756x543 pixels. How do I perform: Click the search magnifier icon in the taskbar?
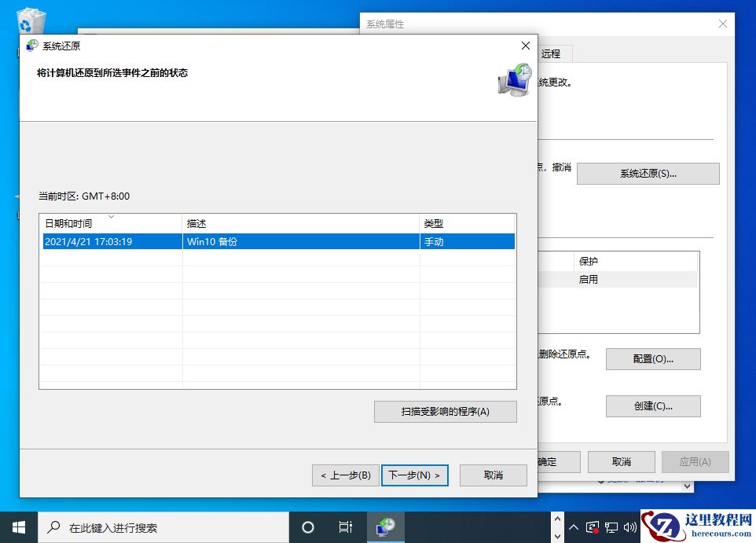pos(52,526)
